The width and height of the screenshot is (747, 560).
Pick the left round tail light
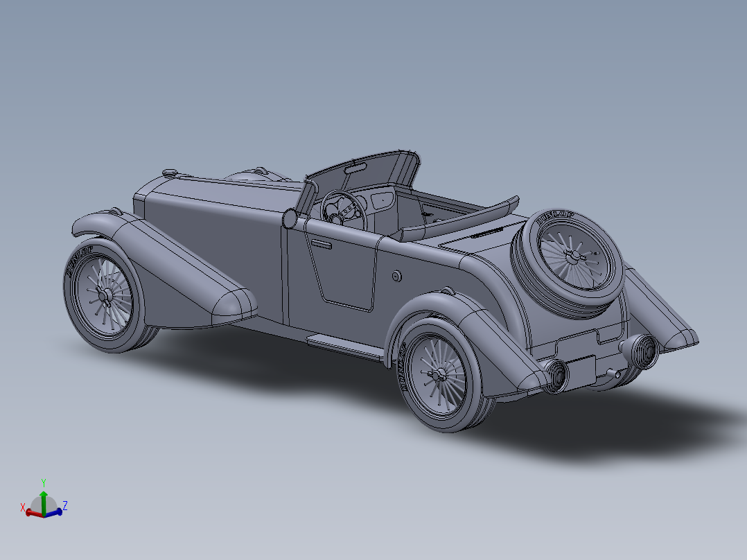[555, 376]
